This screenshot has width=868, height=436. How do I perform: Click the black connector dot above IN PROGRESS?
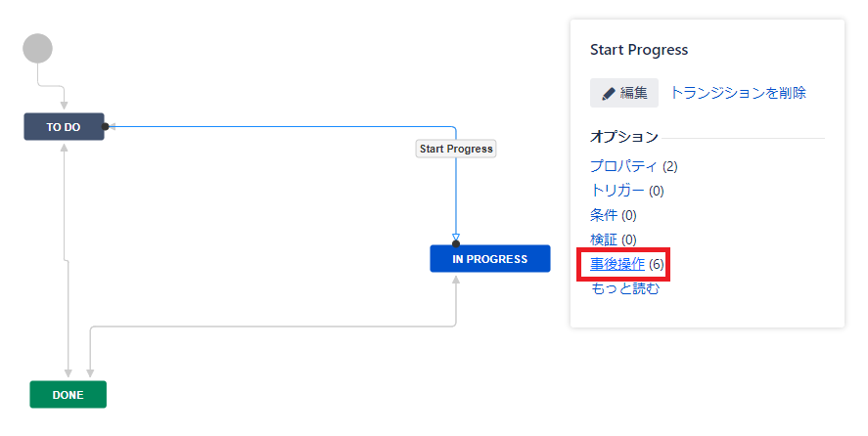456,244
